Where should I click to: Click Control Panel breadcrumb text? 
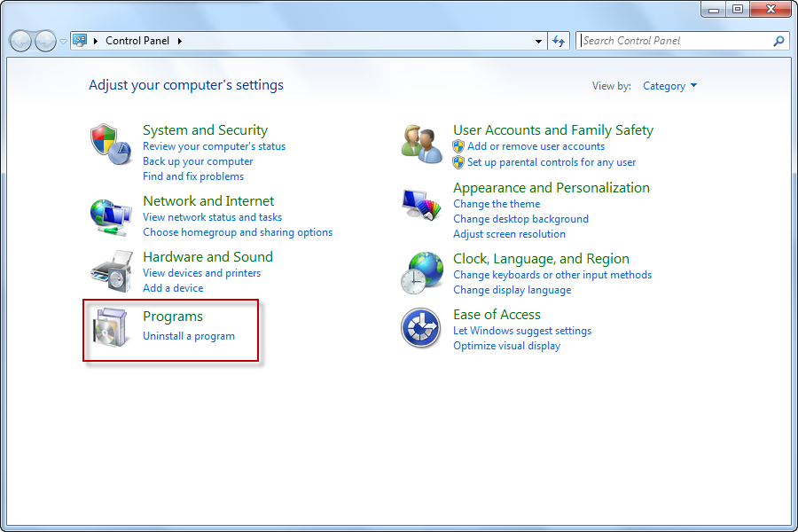137,41
